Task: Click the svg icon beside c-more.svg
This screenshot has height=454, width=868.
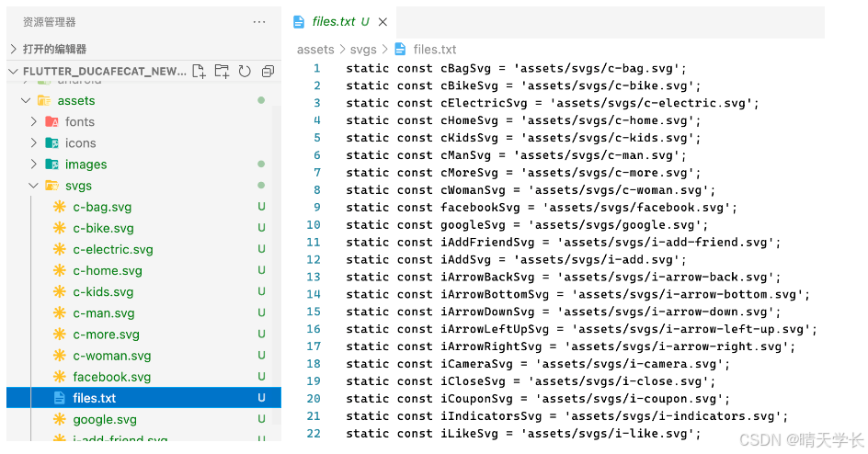Action: (59, 334)
